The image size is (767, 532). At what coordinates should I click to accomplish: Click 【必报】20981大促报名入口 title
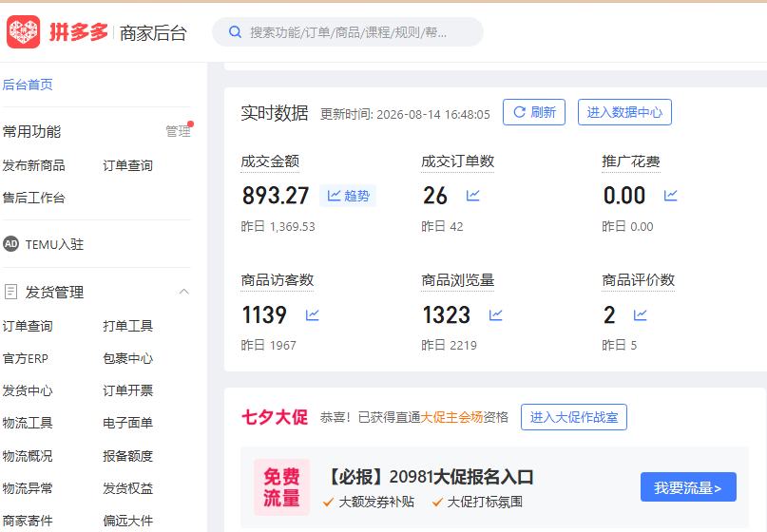(x=430, y=477)
